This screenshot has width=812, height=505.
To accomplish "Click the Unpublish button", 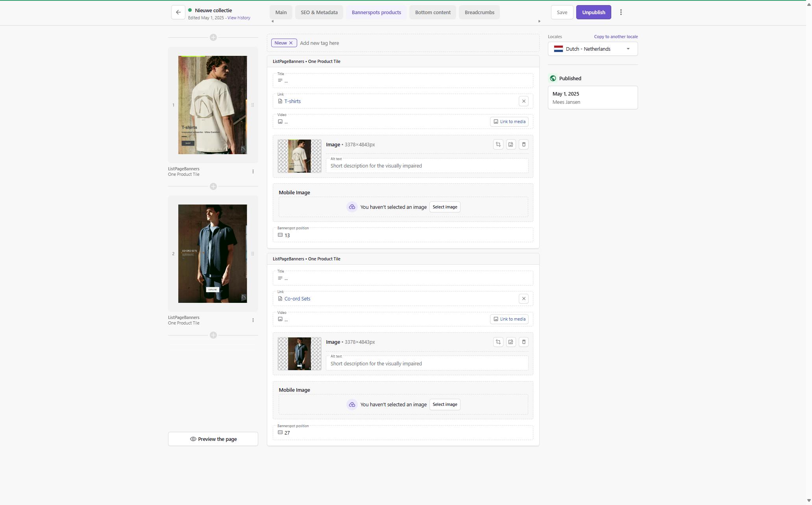I will click(x=593, y=12).
